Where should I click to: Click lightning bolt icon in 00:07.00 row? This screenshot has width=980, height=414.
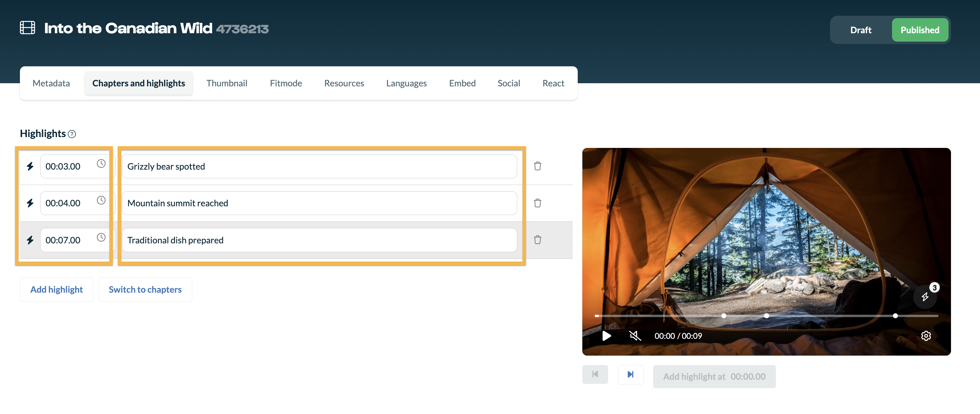[x=30, y=240]
